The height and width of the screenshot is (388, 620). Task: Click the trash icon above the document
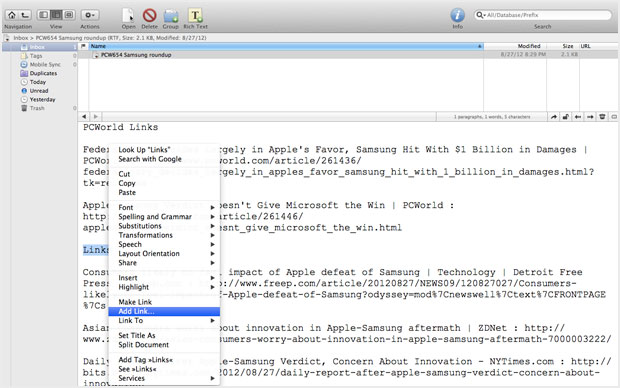pyautogui.click(x=602, y=117)
